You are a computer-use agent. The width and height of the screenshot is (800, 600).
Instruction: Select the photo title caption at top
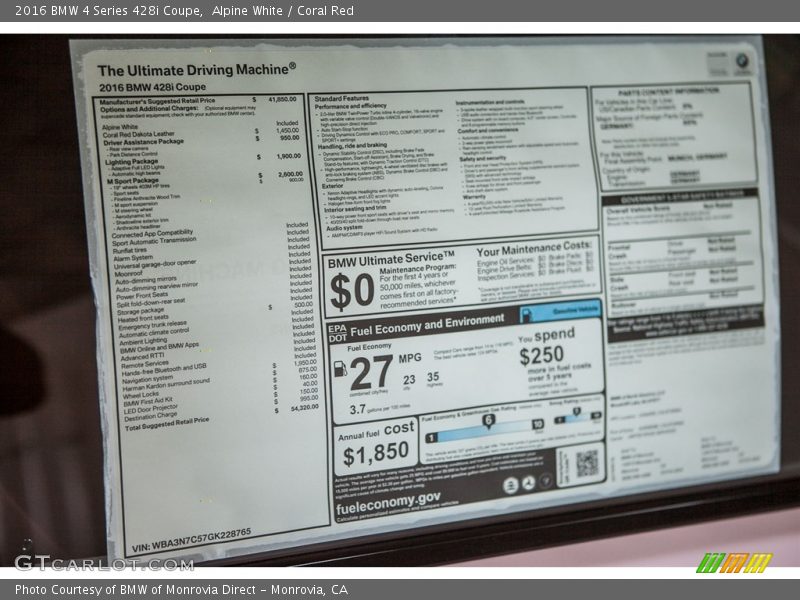pos(184,11)
